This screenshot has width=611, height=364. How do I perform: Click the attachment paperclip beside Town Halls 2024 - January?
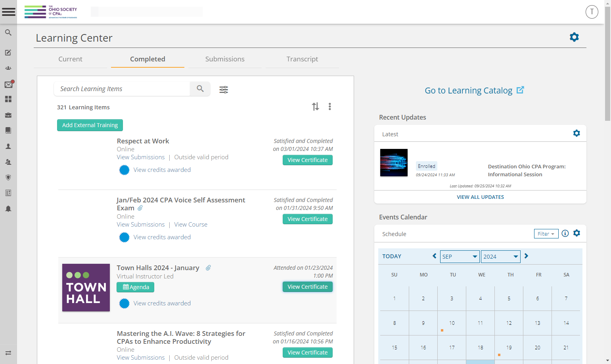point(208,268)
